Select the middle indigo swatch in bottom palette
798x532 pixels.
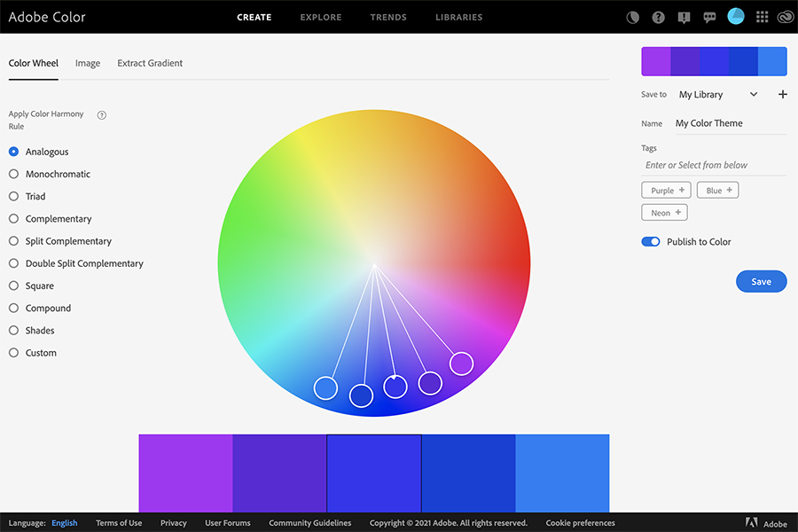374,473
